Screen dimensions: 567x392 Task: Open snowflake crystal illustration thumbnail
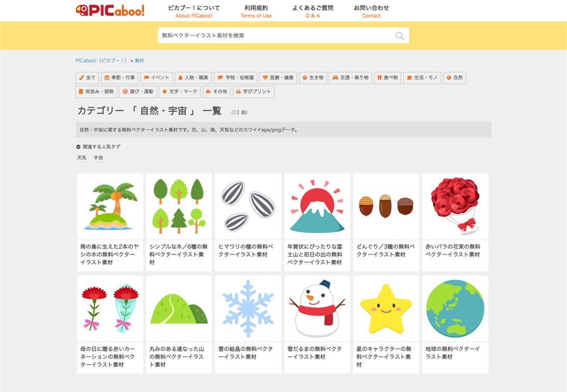(x=248, y=309)
